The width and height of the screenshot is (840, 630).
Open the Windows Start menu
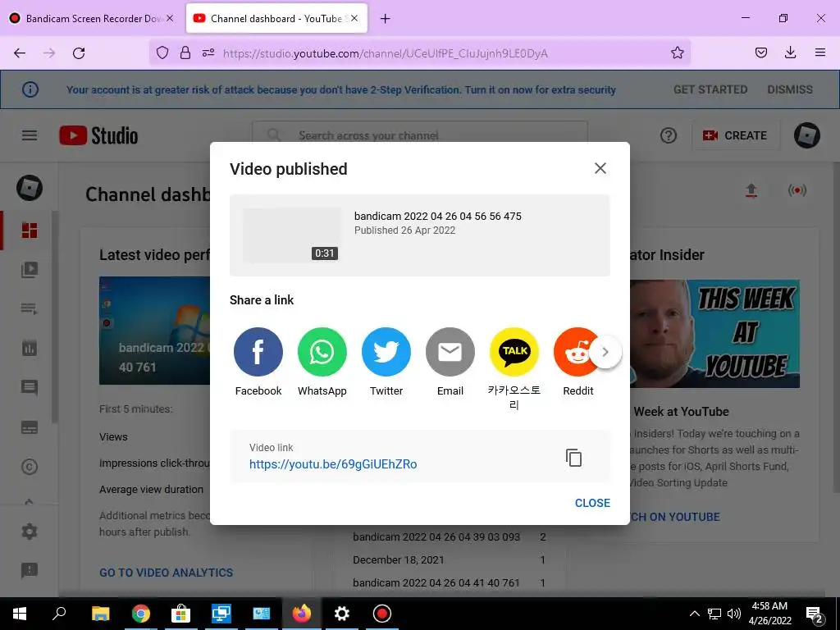(x=20, y=614)
